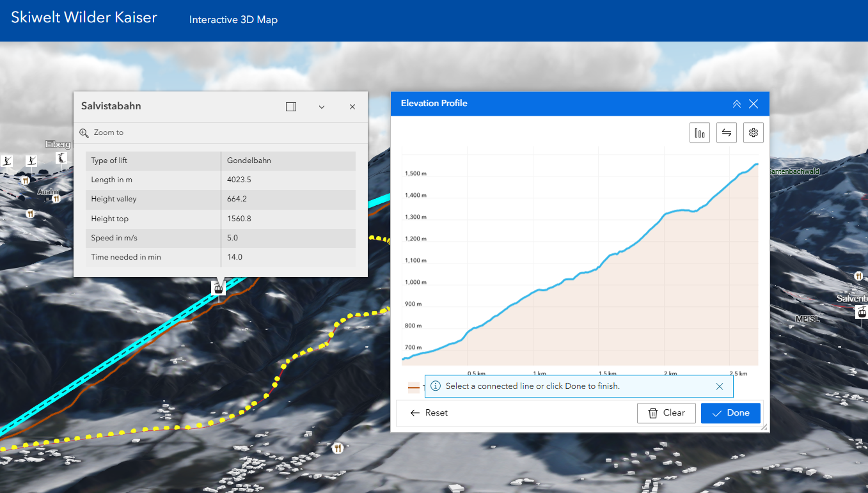
Task: Click the 1,000 m axis label
Action: 416,282
